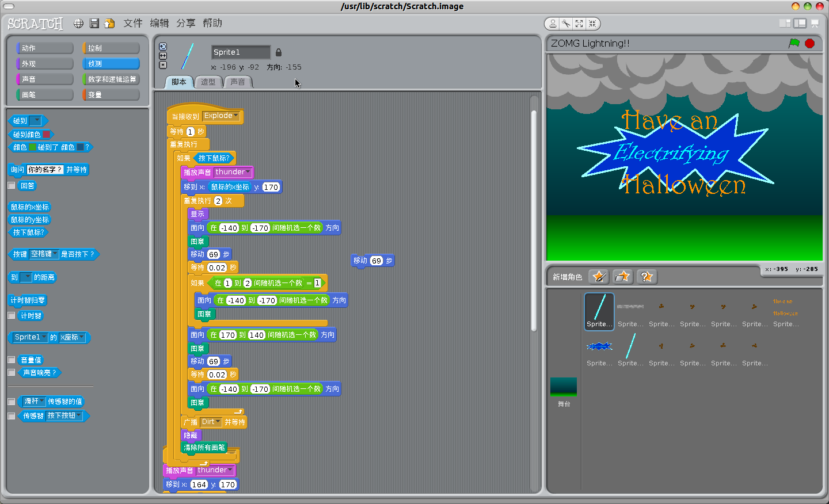Select the shrink sprite tool
The width and height of the screenshot is (829, 504).
[x=592, y=24]
